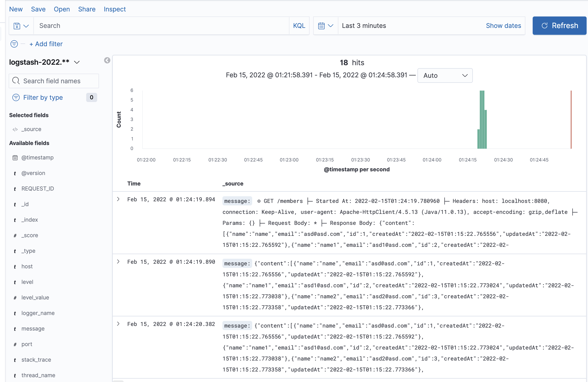
Task: Expand the 01:24:19.894 log row
Action: [x=118, y=199]
